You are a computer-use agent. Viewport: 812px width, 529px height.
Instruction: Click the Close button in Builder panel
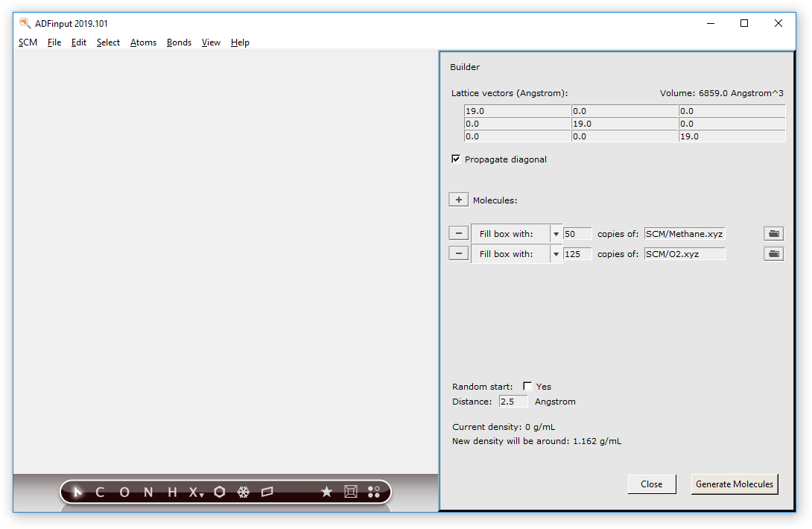tap(652, 484)
